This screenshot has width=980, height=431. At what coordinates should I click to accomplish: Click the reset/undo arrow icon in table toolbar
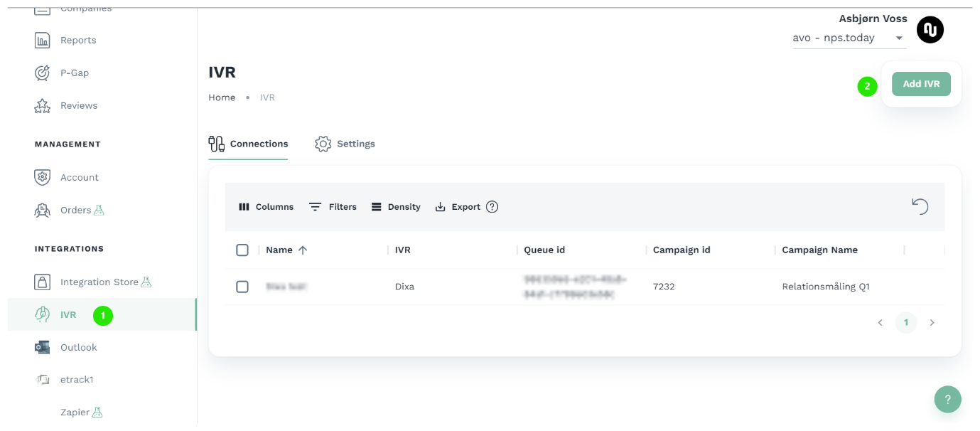[x=920, y=207]
